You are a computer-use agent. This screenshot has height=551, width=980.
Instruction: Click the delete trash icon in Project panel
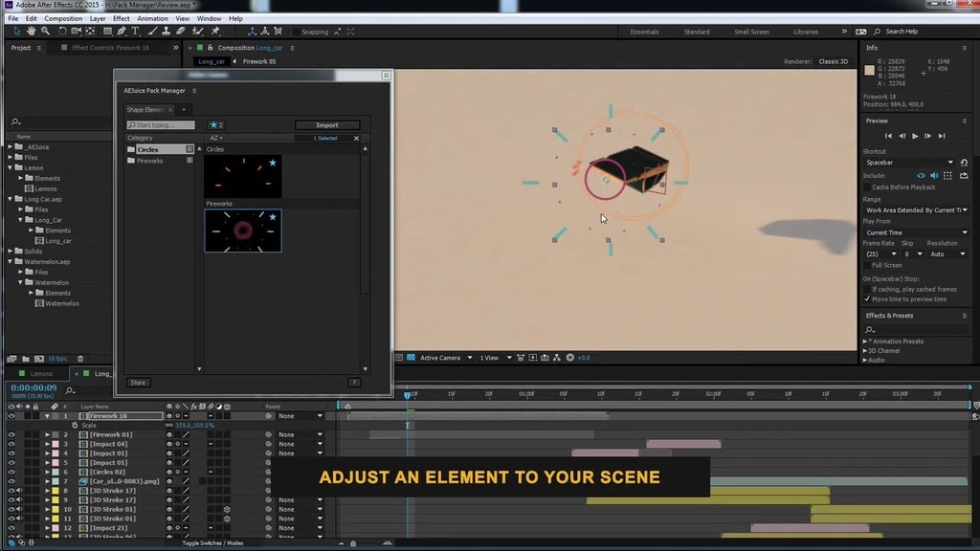(x=80, y=359)
